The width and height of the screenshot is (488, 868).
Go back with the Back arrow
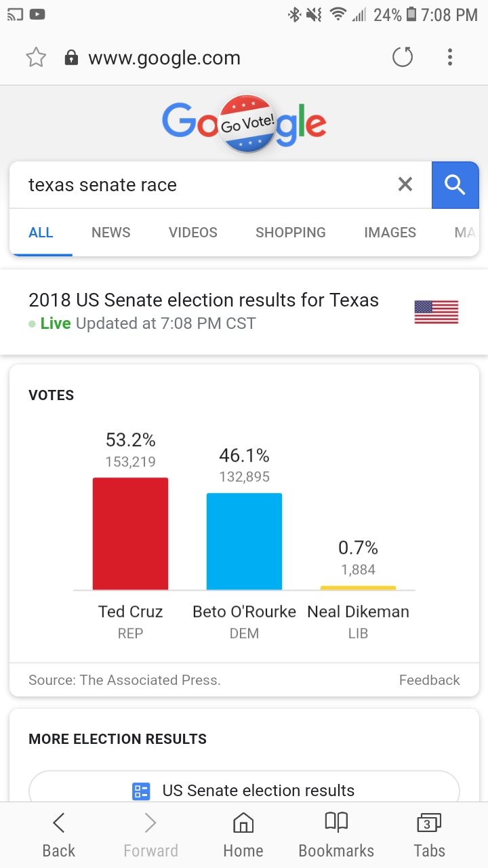point(59,835)
